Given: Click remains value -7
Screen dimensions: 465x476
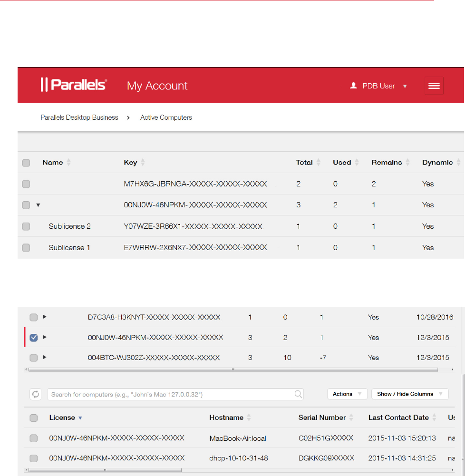Looking at the screenshot, I should click(x=323, y=358).
